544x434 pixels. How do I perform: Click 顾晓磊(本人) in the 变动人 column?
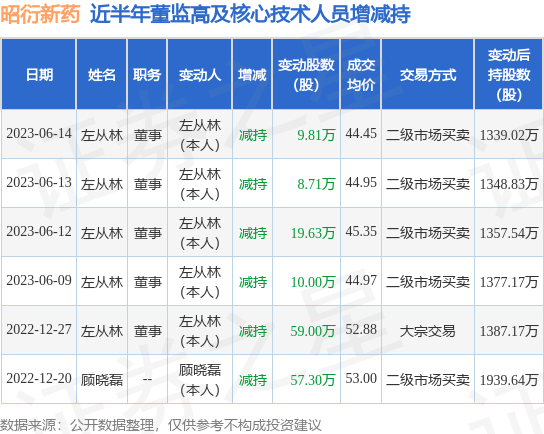click(x=200, y=380)
